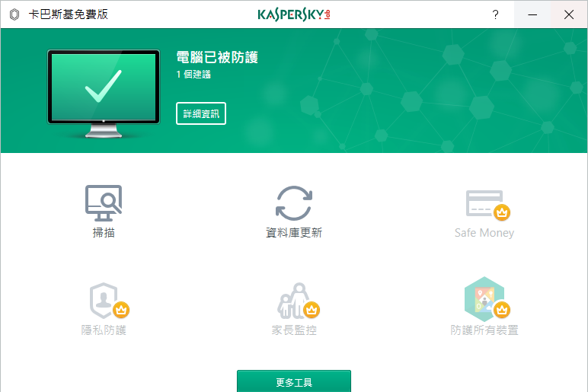The width and height of the screenshot is (588, 392).
Task: Click the protected computer monitor image
Action: click(104, 94)
